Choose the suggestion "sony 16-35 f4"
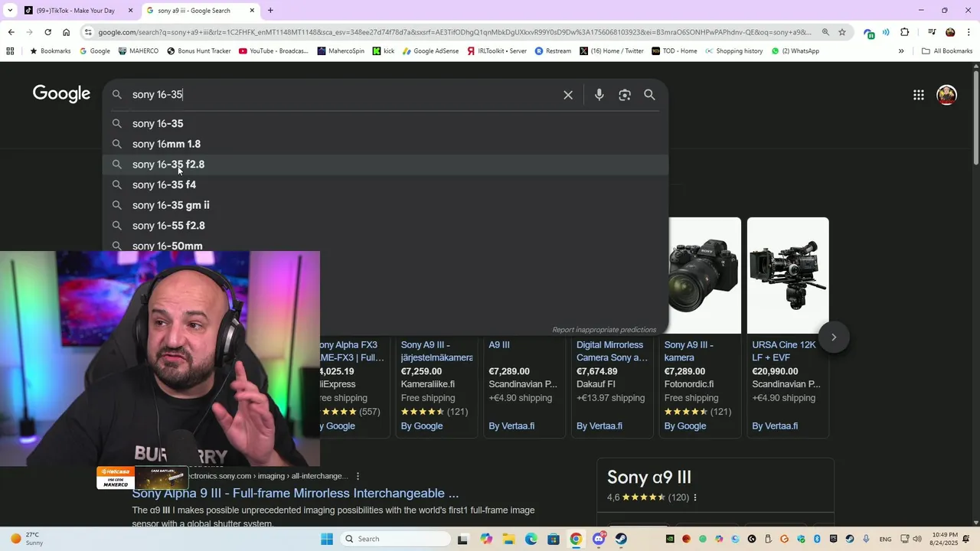Viewport: 980px width, 551px height. click(386, 184)
